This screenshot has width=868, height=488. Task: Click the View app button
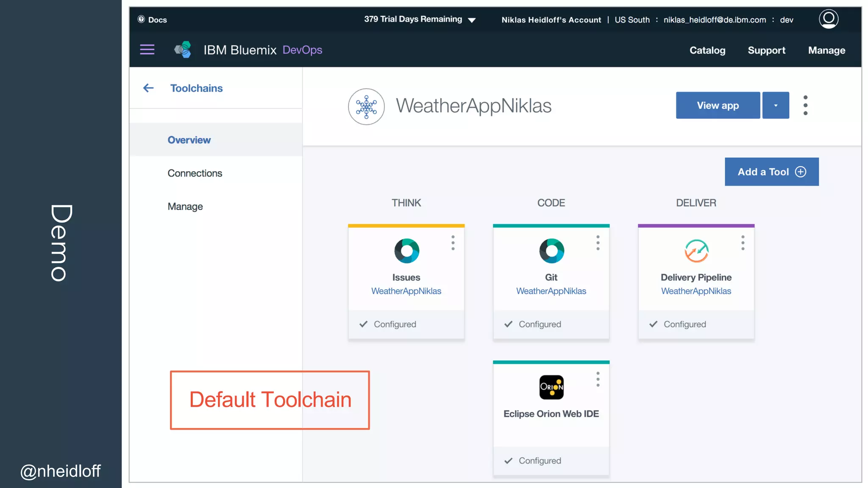pos(718,105)
